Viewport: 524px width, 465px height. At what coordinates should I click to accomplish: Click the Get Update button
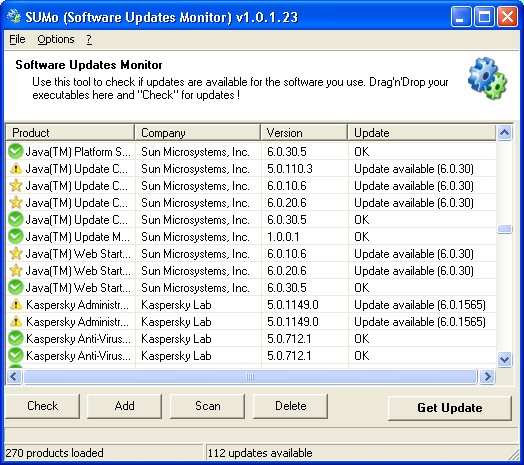coord(450,408)
